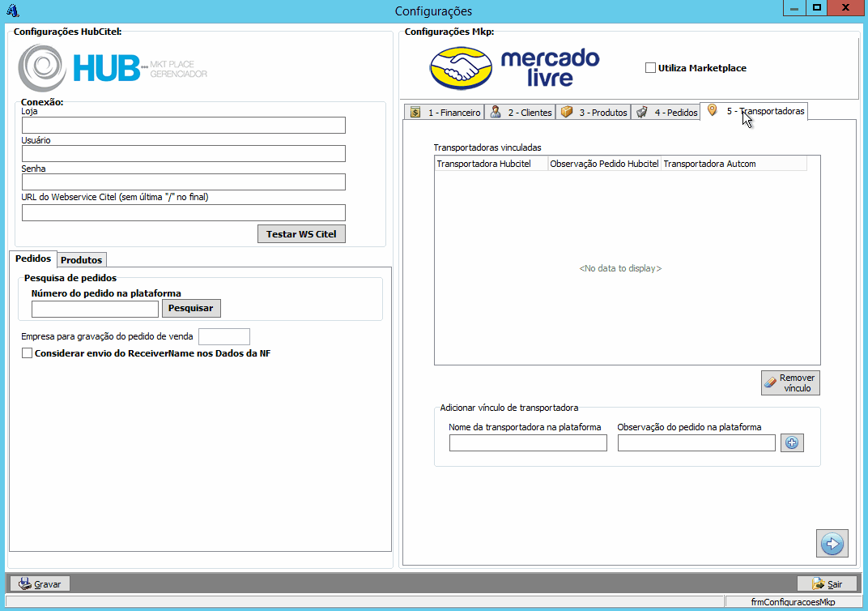The width and height of the screenshot is (868, 611).
Task: Click the blue arrow next icon
Action: tap(832, 544)
